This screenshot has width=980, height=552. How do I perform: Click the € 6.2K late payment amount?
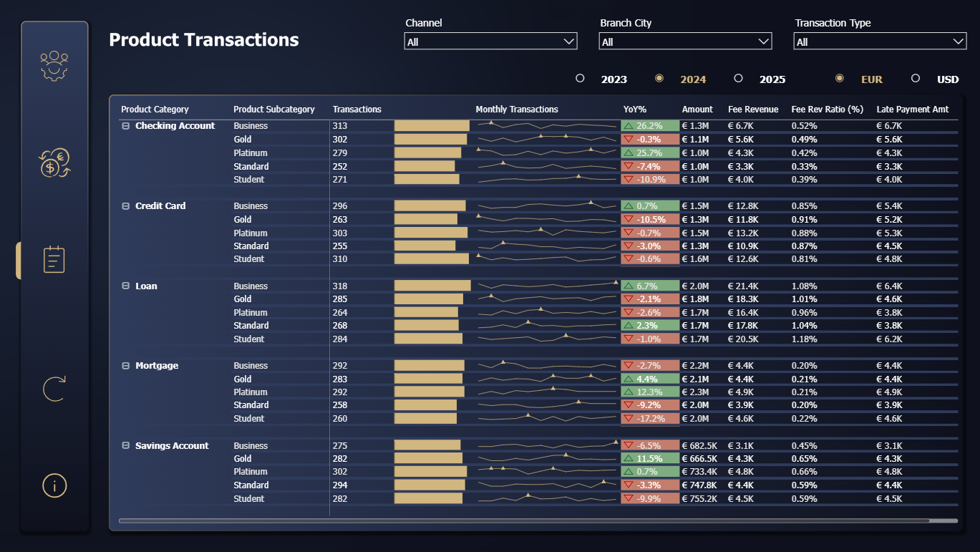pos(890,339)
